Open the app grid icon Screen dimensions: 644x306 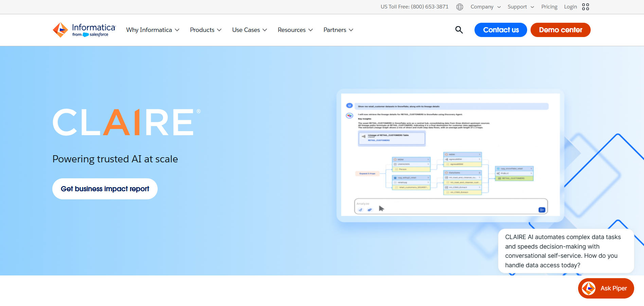click(x=586, y=7)
